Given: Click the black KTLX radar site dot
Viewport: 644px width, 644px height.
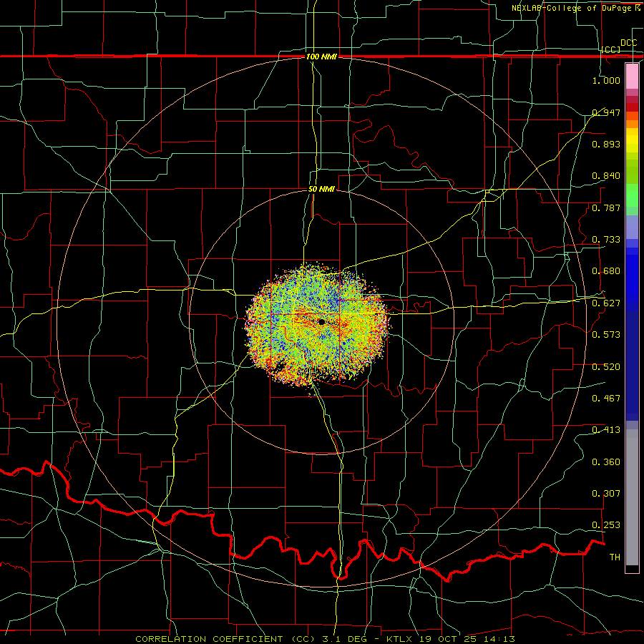Looking at the screenshot, I should click(321, 322).
